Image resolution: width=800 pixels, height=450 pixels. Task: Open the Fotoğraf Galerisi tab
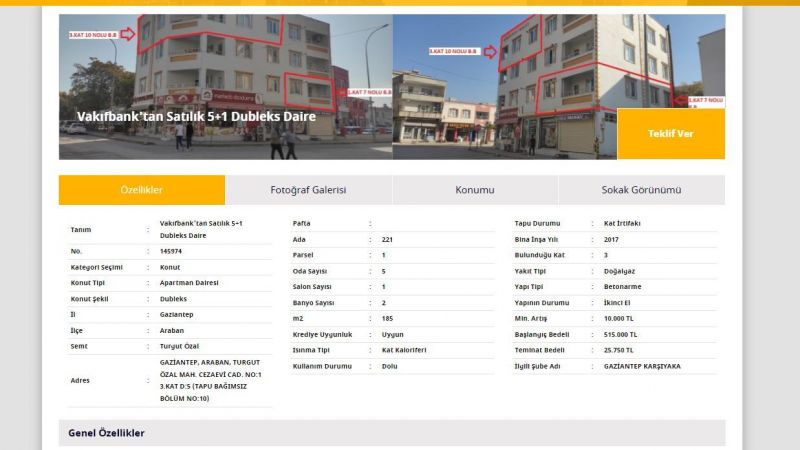pyautogui.click(x=308, y=190)
